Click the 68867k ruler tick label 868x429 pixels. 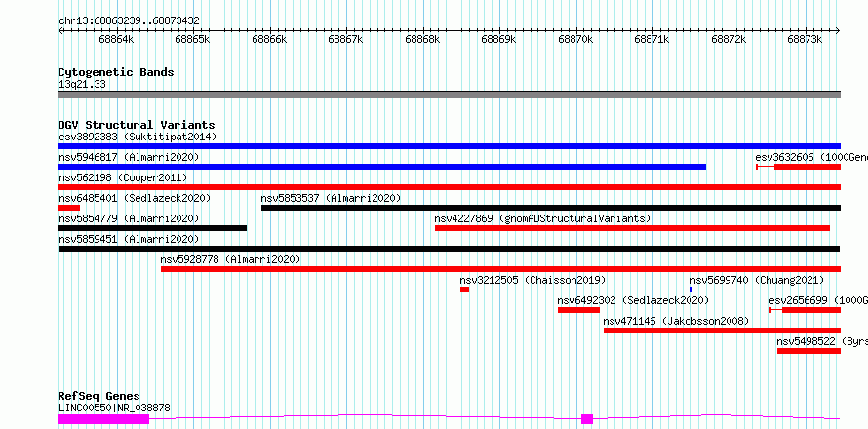(x=345, y=40)
